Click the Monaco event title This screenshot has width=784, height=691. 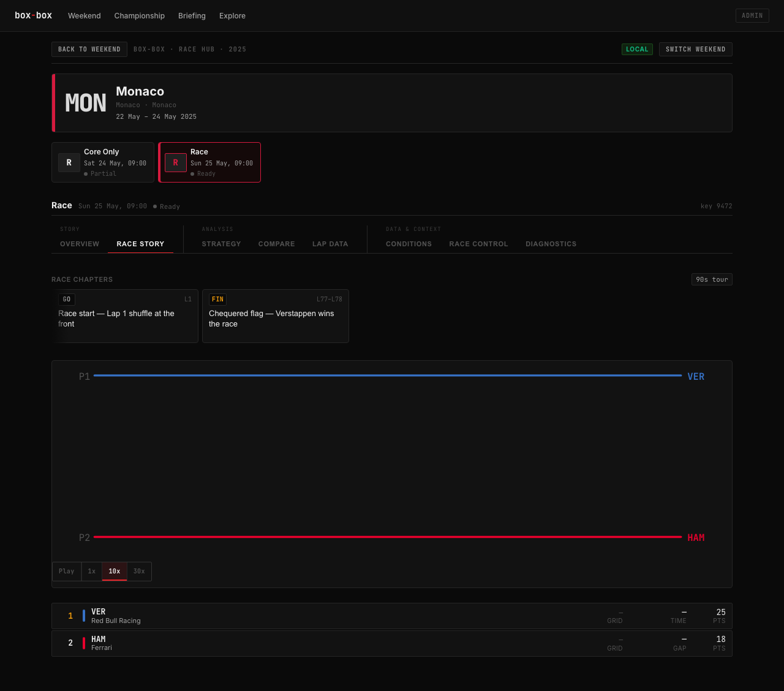(140, 91)
